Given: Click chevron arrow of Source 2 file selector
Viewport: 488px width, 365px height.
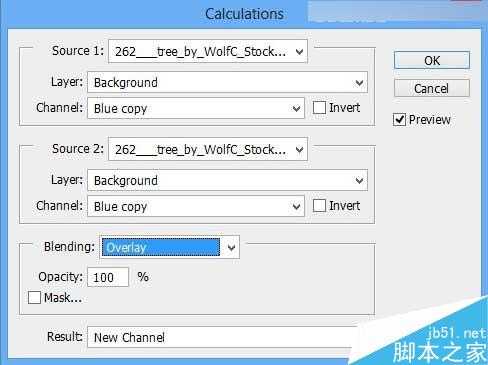Looking at the screenshot, I should [x=299, y=150].
